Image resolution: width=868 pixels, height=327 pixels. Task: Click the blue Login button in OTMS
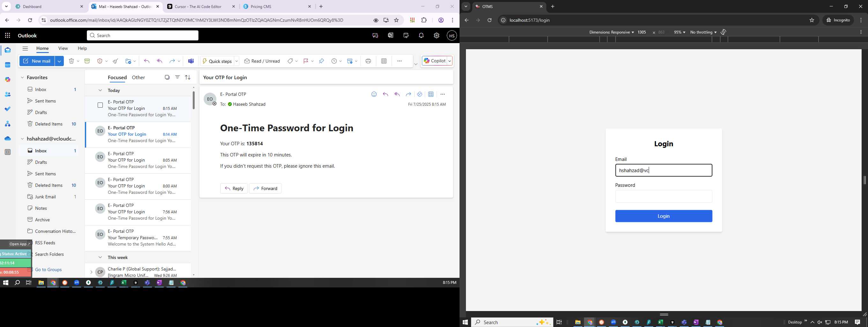tap(663, 216)
